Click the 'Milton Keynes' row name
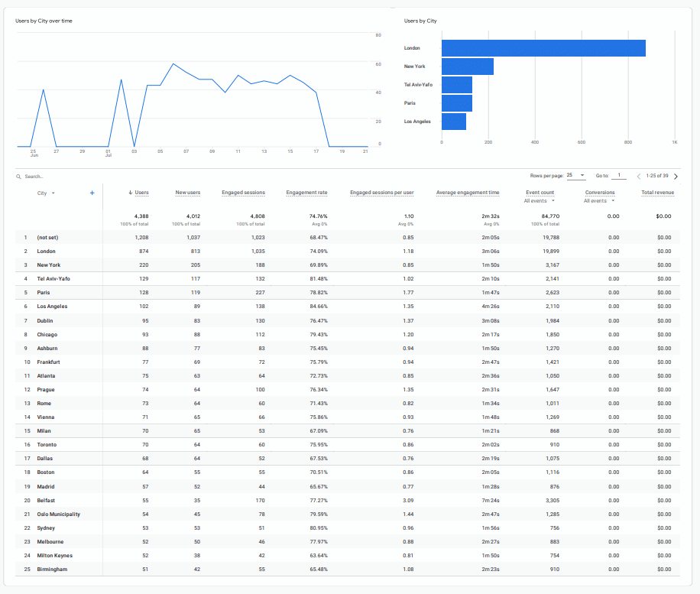Image resolution: width=700 pixels, height=594 pixels. [54, 556]
